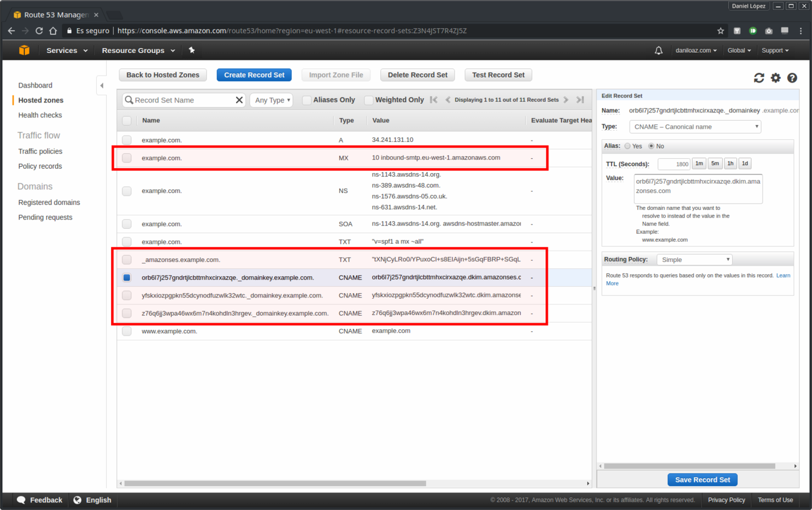Image resolution: width=812 pixels, height=510 pixels.
Task: Click the TTL seconds input field
Action: pos(673,164)
